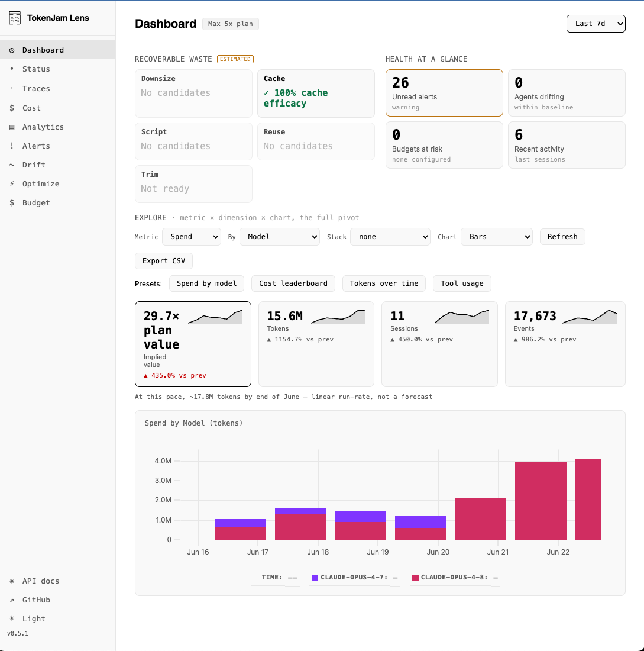Image resolution: width=644 pixels, height=651 pixels.
Task: Open the Stack dropdown showing none
Action: 390,237
